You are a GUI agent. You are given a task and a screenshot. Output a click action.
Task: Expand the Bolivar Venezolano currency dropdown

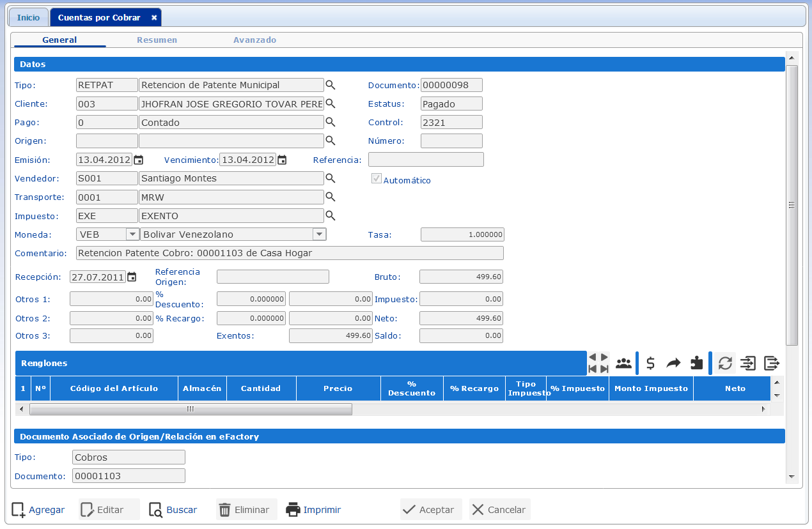(x=319, y=234)
